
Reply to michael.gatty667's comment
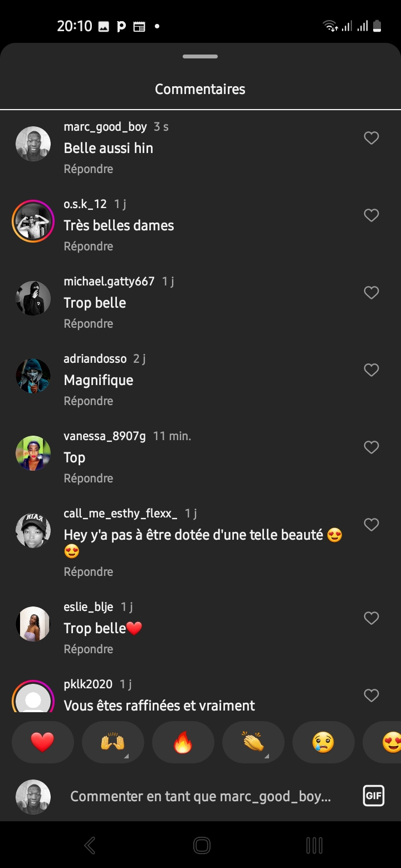pyautogui.click(x=88, y=324)
